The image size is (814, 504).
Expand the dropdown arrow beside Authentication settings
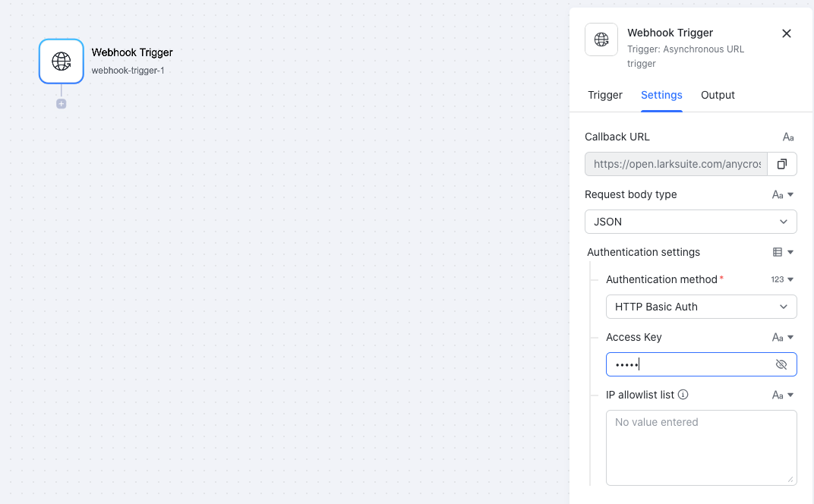pos(790,252)
